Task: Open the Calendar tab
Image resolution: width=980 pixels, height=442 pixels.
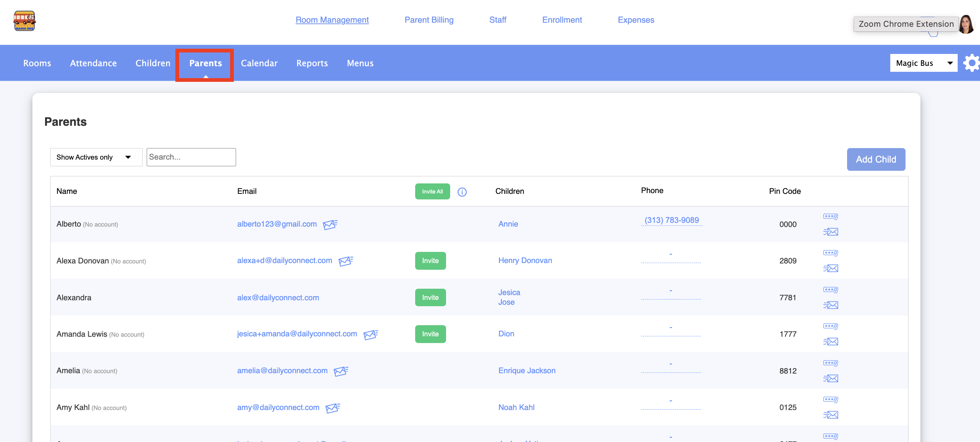Action: [x=259, y=63]
